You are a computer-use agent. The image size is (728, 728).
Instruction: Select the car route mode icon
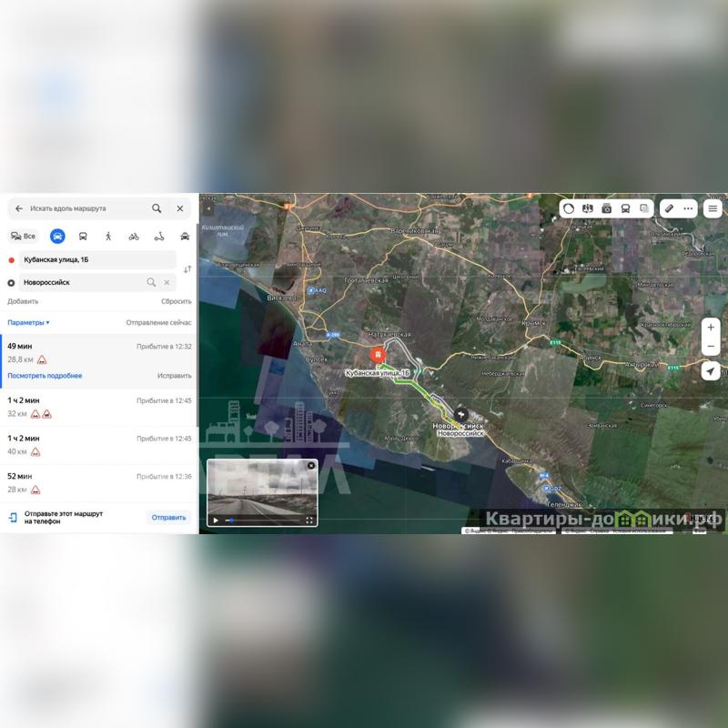tap(57, 236)
